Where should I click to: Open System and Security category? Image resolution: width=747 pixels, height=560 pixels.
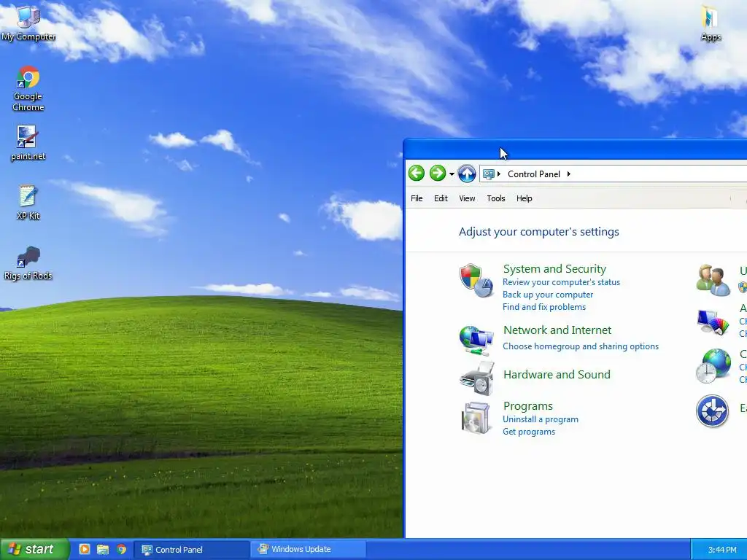554,269
